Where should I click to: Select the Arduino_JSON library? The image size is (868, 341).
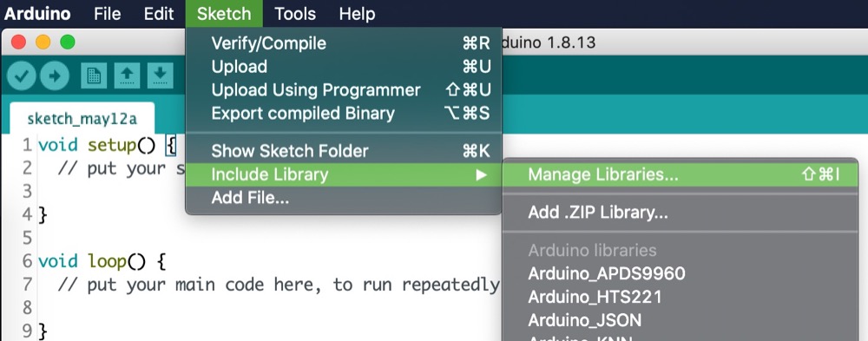point(681,320)
